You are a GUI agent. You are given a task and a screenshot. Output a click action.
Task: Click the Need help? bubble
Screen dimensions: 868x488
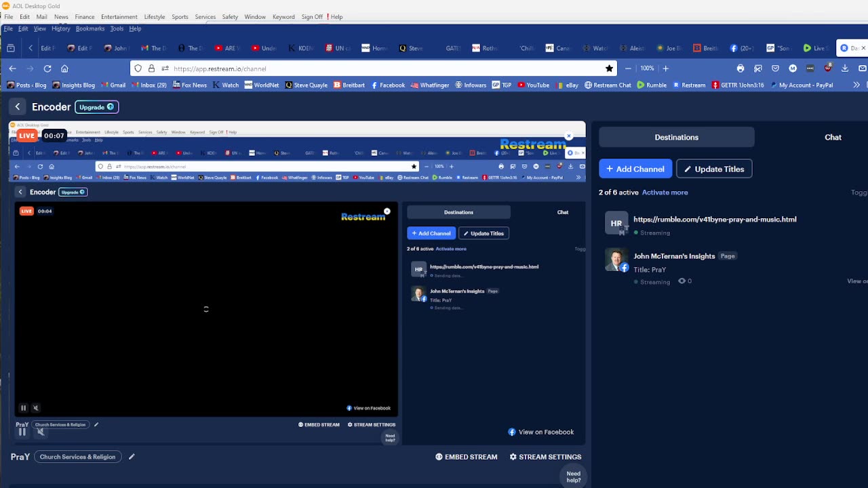click(574, 477)
